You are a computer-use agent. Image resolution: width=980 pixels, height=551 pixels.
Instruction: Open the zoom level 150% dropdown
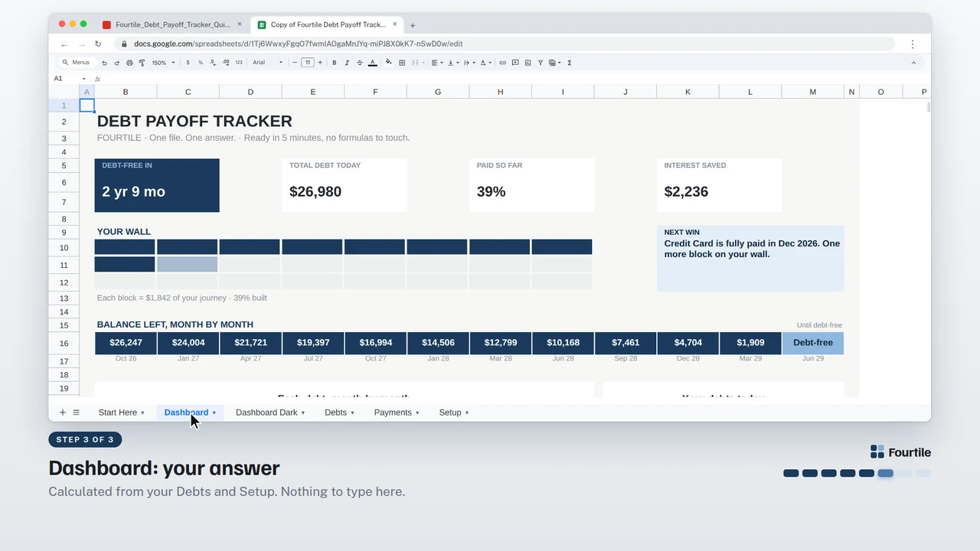coord(163,63)
